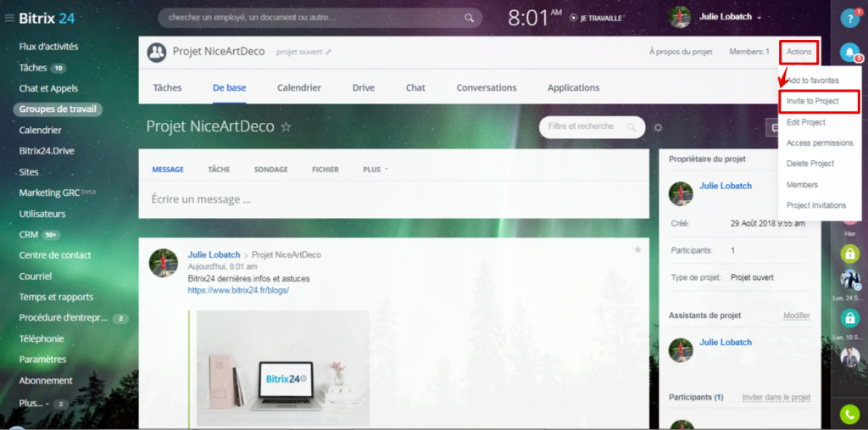Select the SONDAGE post type
Image resolution: width=868 pixels, height=430 pixels.
click(270, 170)
